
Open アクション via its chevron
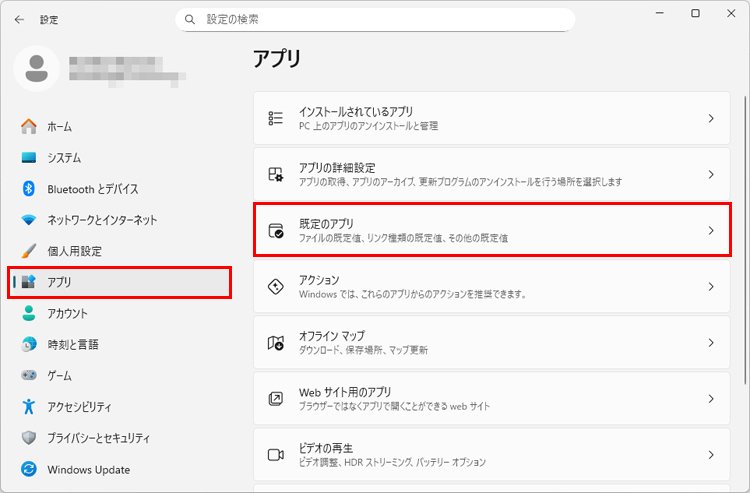coord(711,286)
